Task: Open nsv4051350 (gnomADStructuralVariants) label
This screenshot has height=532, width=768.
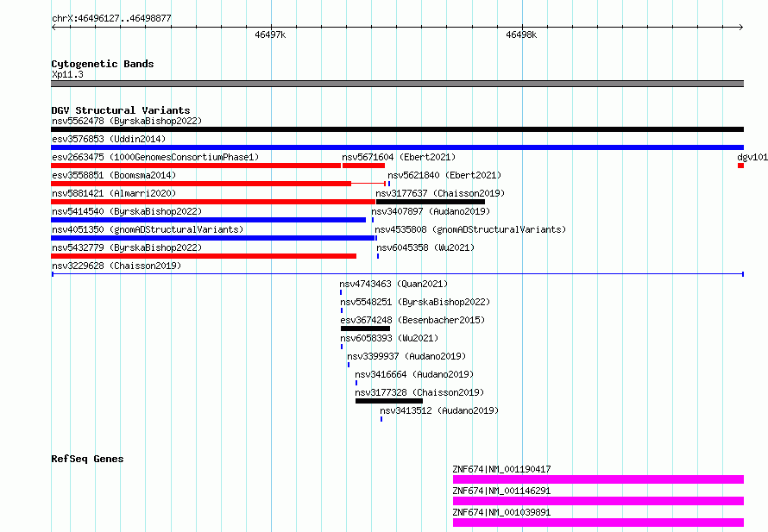Action: [x=148, y=229]
